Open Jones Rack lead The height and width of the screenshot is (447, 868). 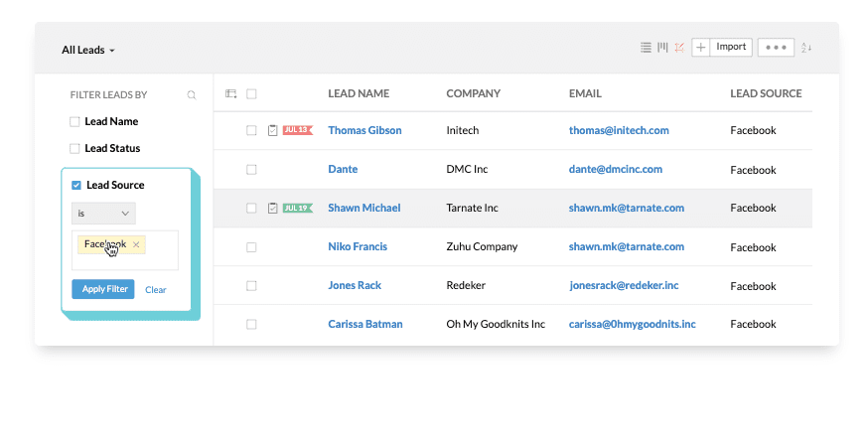[355, 285]
